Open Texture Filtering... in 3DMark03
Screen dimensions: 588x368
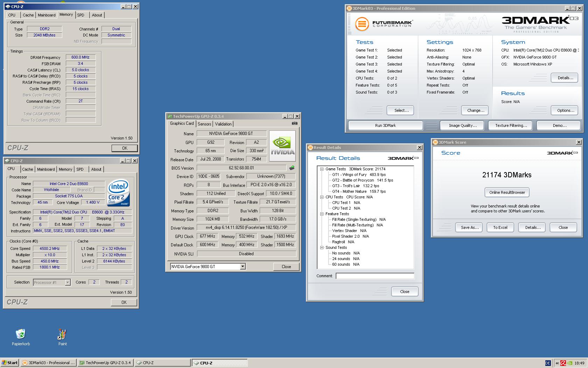(511, 125)
